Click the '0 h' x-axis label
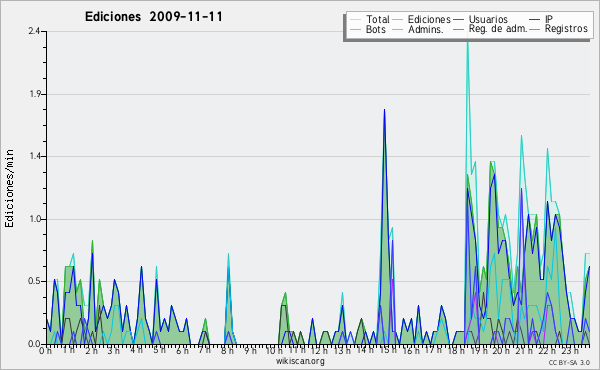600x370 pixels. pos(45,350)
